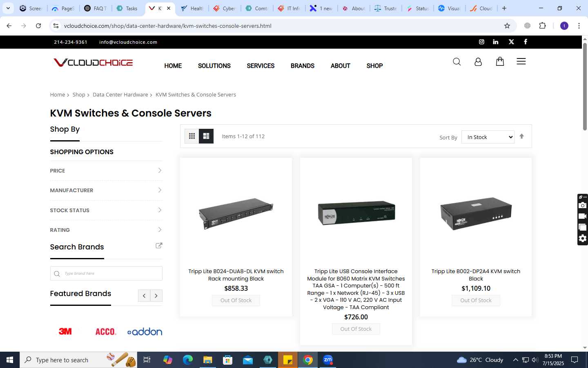
Task: Click the ACCO brand logo
Action: point(106,332)
